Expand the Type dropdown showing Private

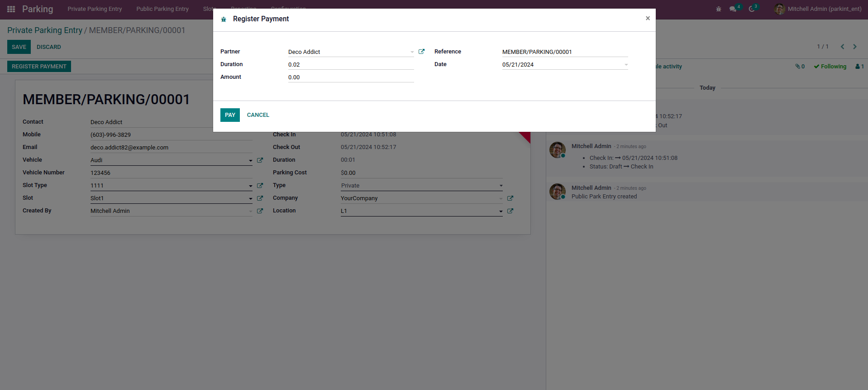point(501,186)
